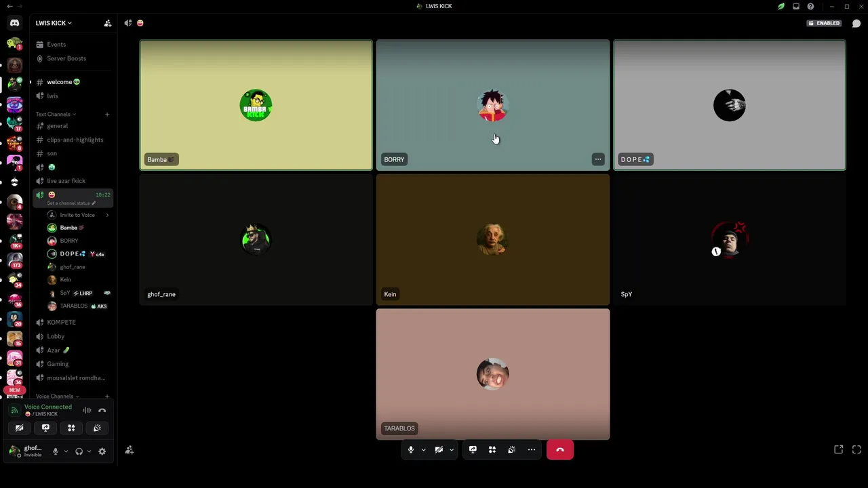Deafen with the headphones icon
Image resolution: width=868 pixels, height=488 pixels.
point(79,451)
